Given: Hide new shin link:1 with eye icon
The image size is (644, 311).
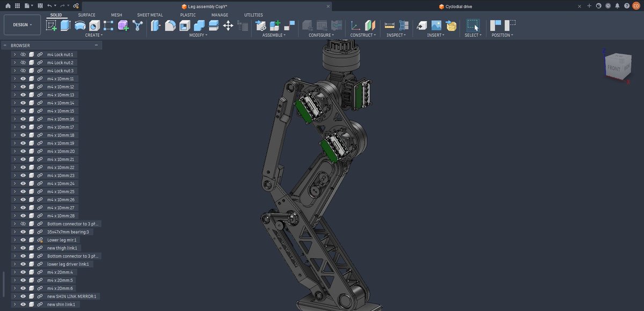Looking at the screenshot, I should point(23,305).
